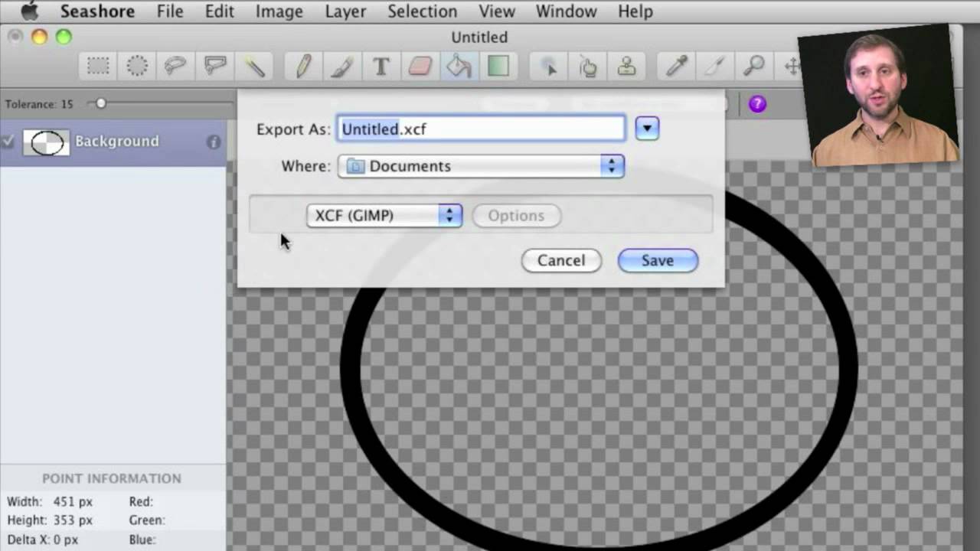Select the Zoom magnifier tool
This screenshot has width=980, height=551.
tap(754, 67)
